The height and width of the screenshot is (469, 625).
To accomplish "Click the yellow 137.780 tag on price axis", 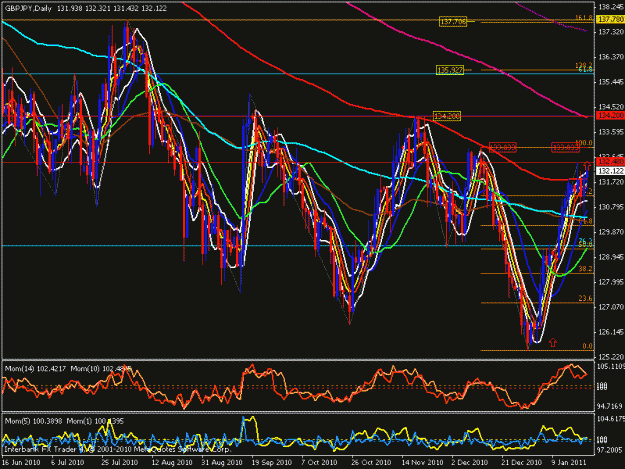I will click(x=611, y=19).
